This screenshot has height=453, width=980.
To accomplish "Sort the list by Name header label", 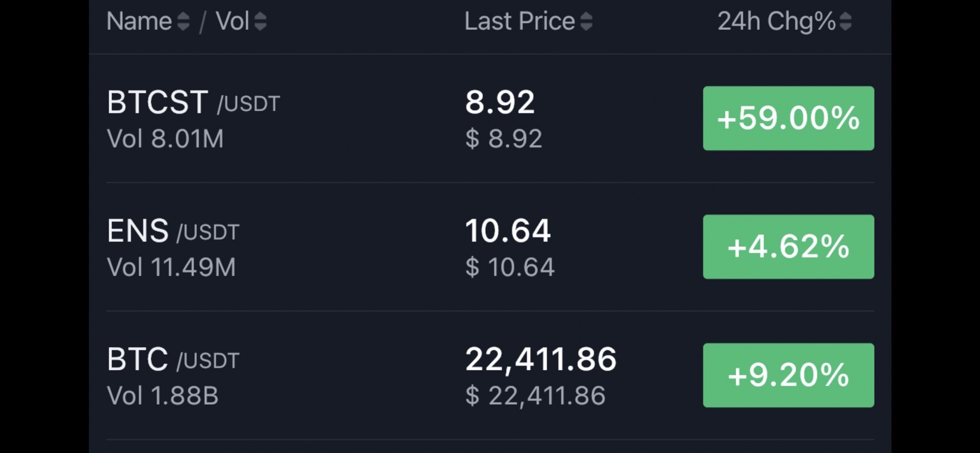I will click(139, 21).
